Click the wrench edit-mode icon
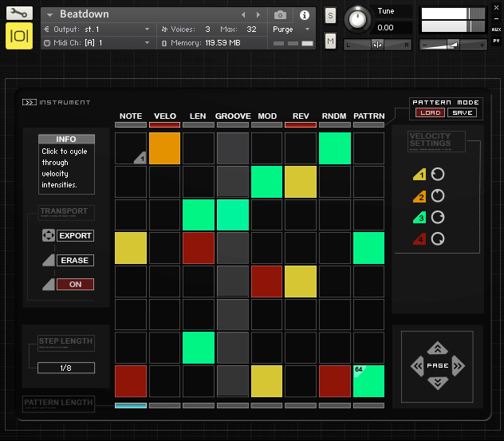The height and width of the screenshot is (441, 504). pos(19,14)
